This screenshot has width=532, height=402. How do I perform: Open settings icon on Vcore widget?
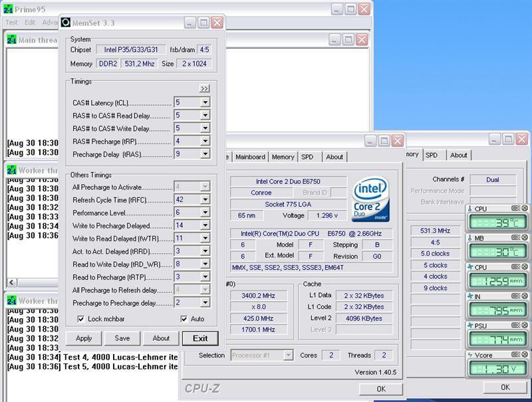point(516,354)
